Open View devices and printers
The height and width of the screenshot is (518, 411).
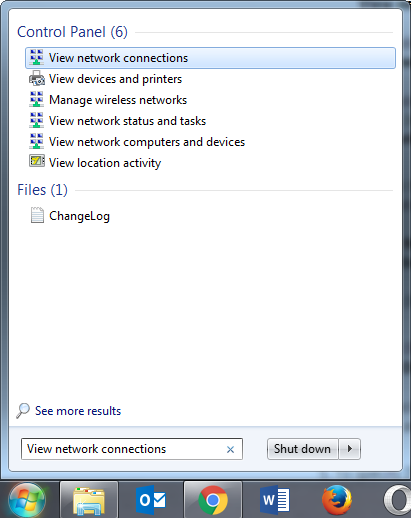click(115, 79)
